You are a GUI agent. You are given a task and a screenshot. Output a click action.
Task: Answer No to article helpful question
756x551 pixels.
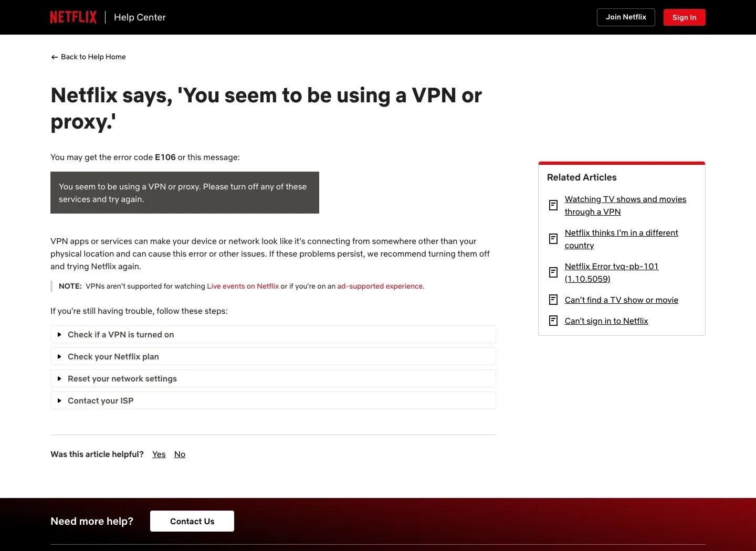pos(180,454)
